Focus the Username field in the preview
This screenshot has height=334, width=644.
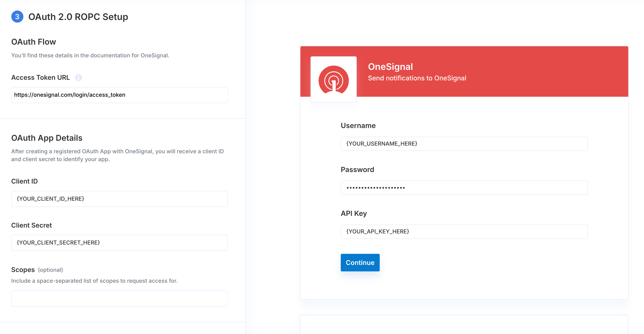464,144
